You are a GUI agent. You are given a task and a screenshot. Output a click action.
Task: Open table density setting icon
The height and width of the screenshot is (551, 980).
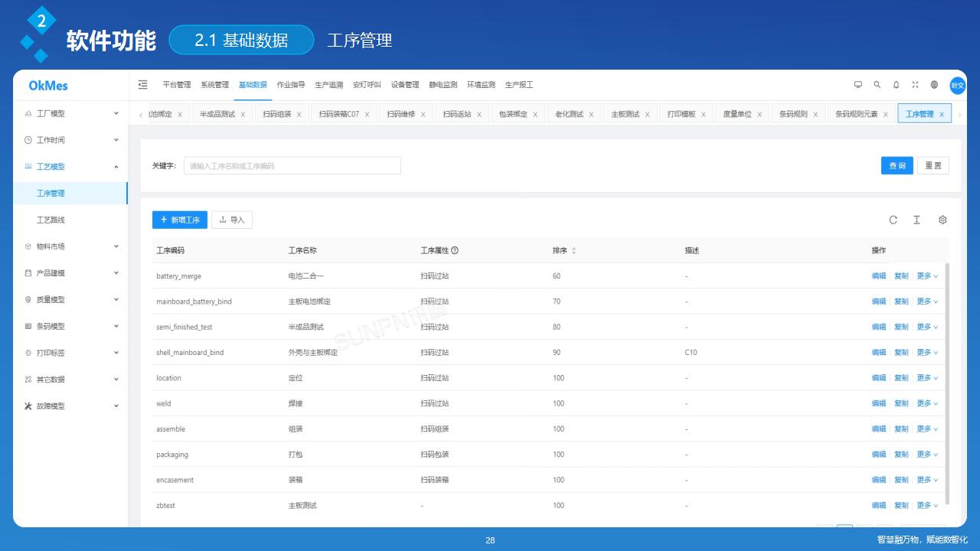[916, 220]
